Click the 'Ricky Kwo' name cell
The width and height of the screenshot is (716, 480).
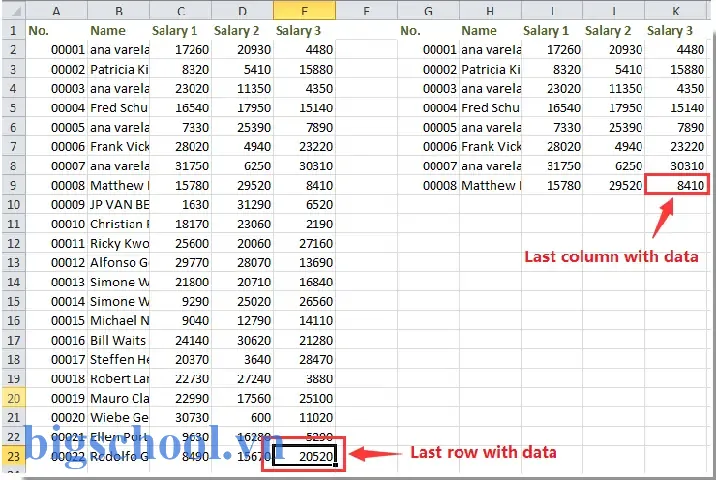point(119,243)
